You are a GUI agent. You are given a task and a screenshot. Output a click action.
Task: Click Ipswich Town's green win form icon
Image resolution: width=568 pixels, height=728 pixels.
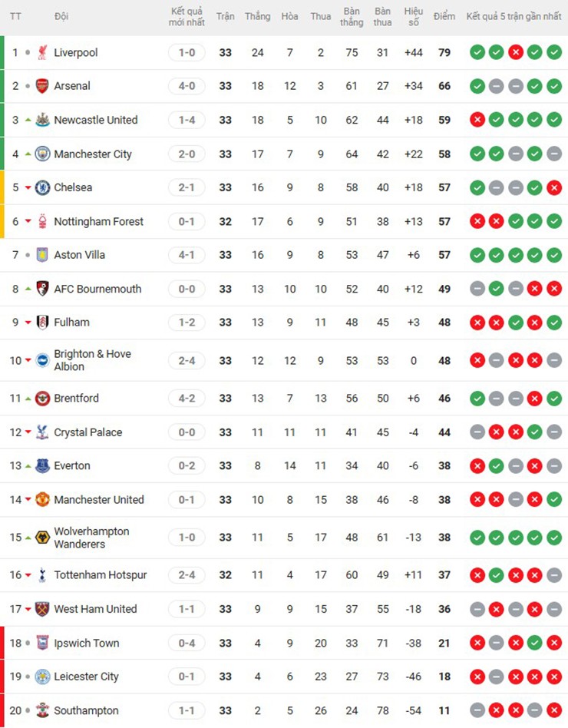(x=535, y=643)
